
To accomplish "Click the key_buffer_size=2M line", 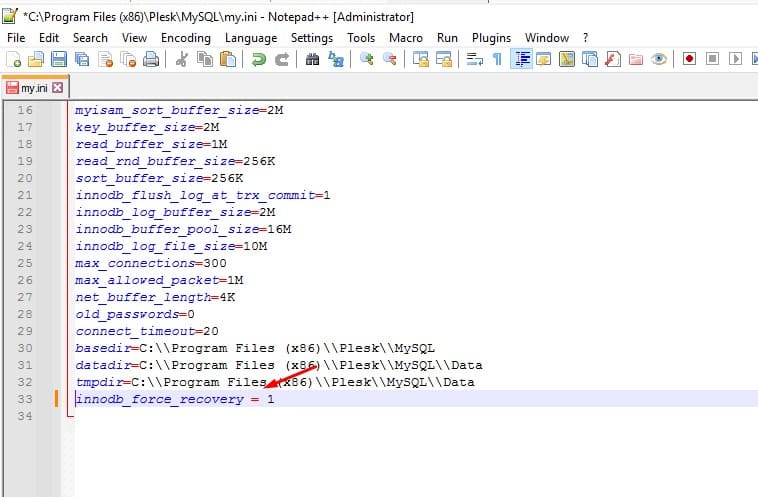I will [147, 127].
